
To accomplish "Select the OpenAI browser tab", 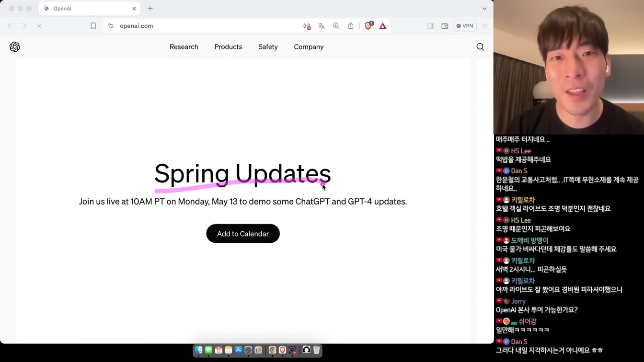I will (x=89, y=9).
